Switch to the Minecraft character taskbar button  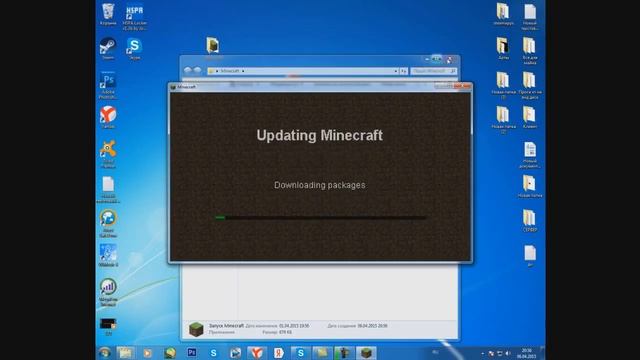[x=344, y=353]
